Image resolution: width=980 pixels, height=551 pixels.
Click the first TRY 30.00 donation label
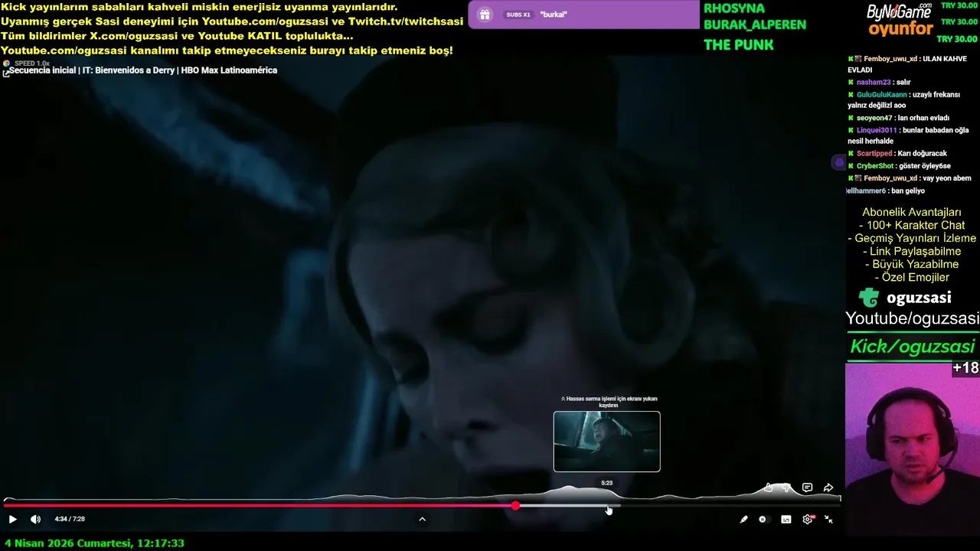pos(959,5)
